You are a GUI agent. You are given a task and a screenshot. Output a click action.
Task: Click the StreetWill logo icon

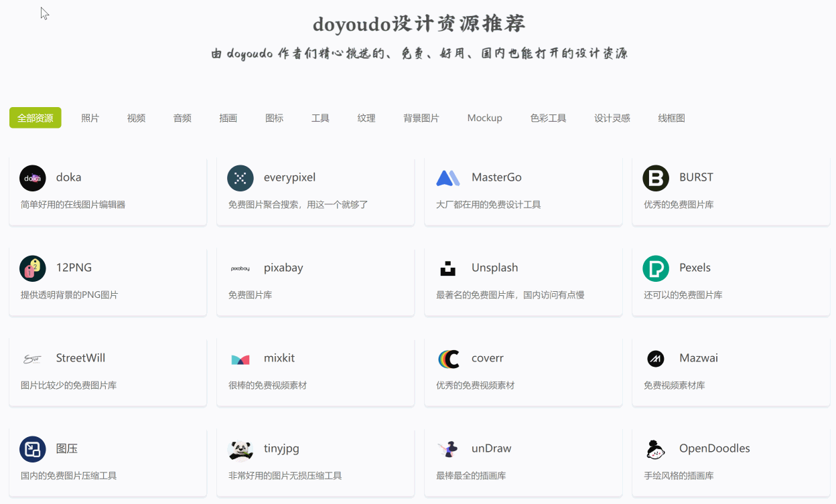pyautogui.click(x=33, y=359)
